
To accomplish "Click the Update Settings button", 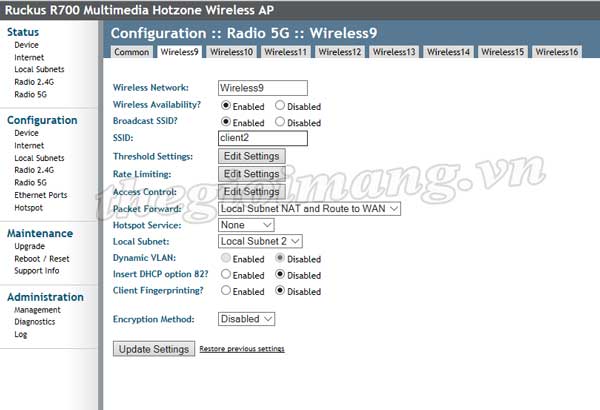I will click(154, 349).
